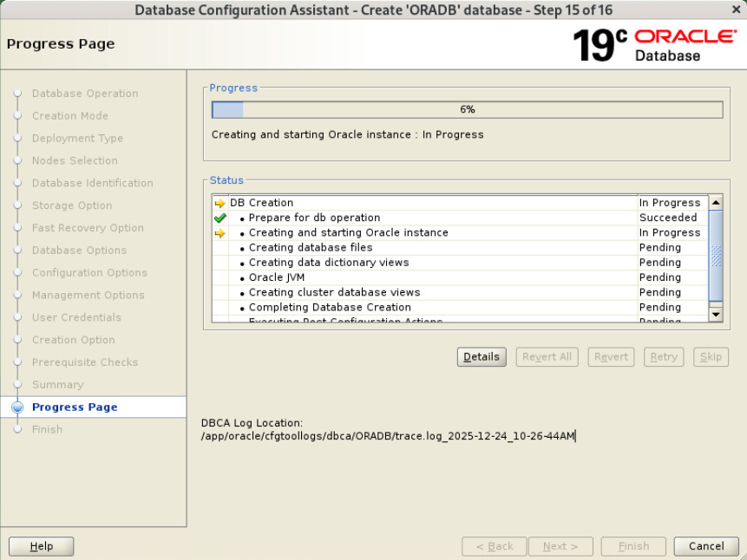The width and height of the screenshot is (747, 560).
Task: Click Creating data dictionary views row
Action: coord(460,263)
